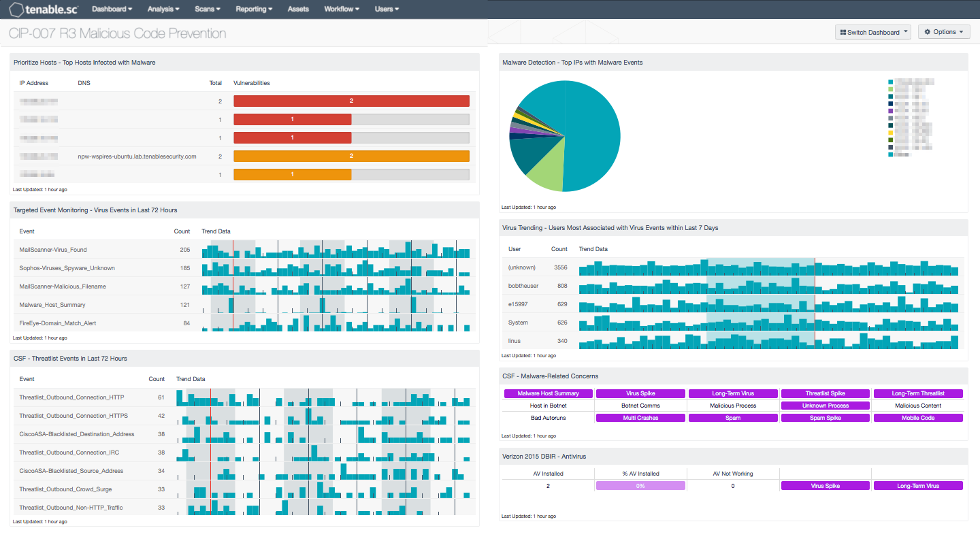Click CiscoASA-Blacklisted_Source_Address event
980x558 pixels.
[x=71, y=471]
